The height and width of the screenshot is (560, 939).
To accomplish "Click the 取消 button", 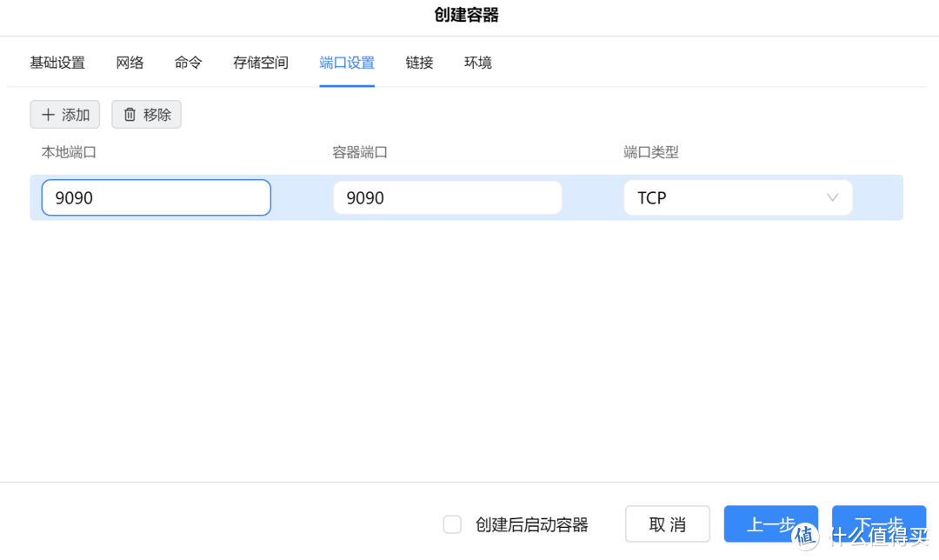I will click(x=668, y=524).
